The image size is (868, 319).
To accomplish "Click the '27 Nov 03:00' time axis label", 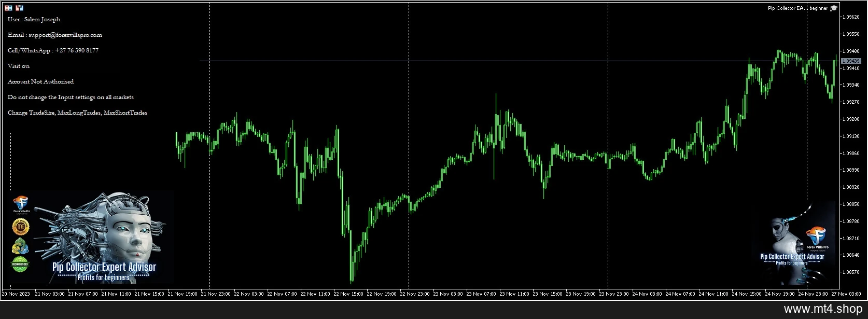I will click(x=846, y=294).
